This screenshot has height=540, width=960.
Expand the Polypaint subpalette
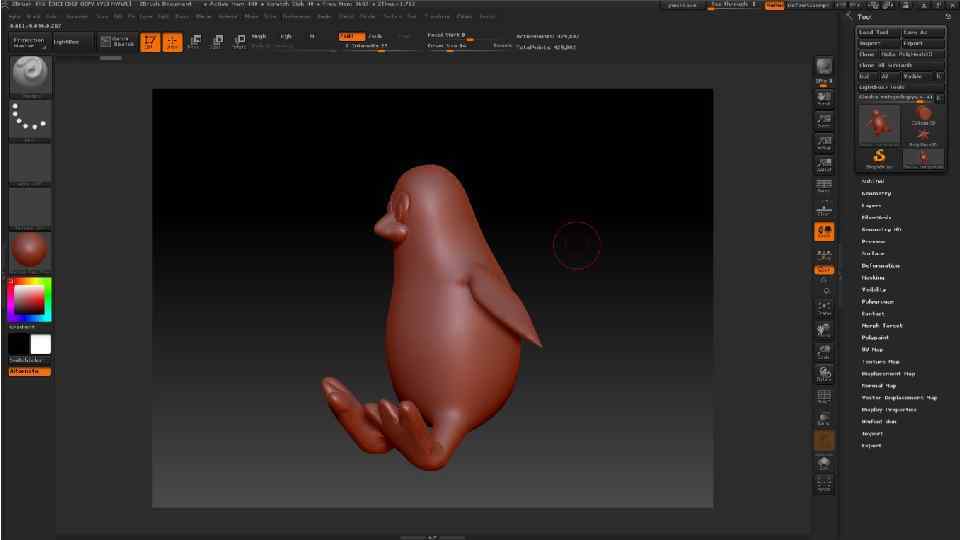tap(877, 338)
